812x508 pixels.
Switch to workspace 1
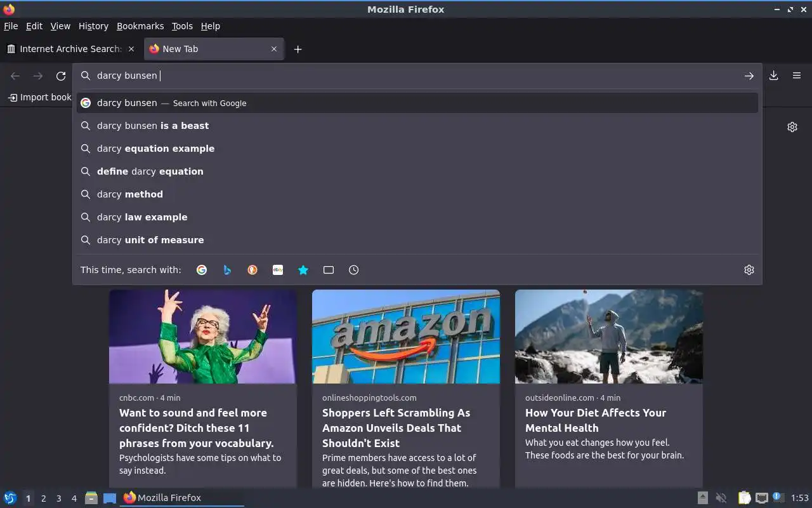coord(28,498)
